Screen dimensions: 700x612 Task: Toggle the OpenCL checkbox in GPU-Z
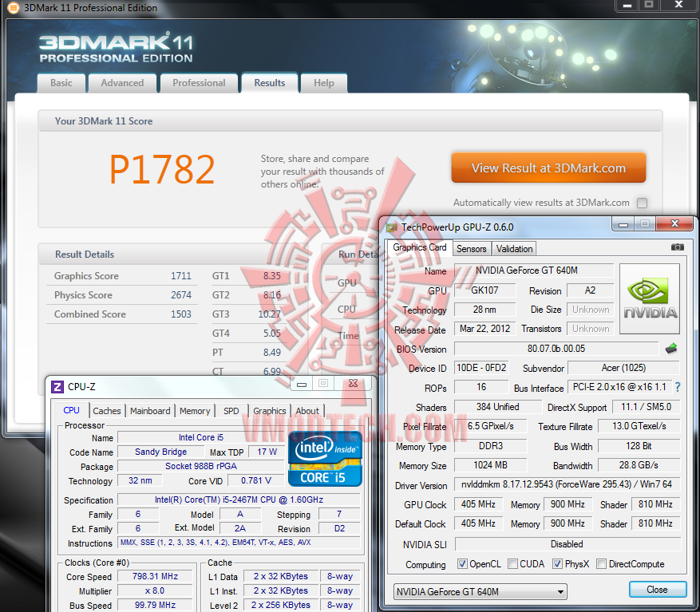(x=462, y=564)
